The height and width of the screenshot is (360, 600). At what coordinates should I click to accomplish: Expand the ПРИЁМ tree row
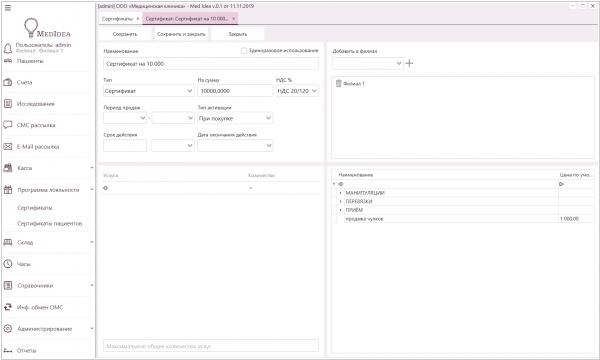[341, 210]
